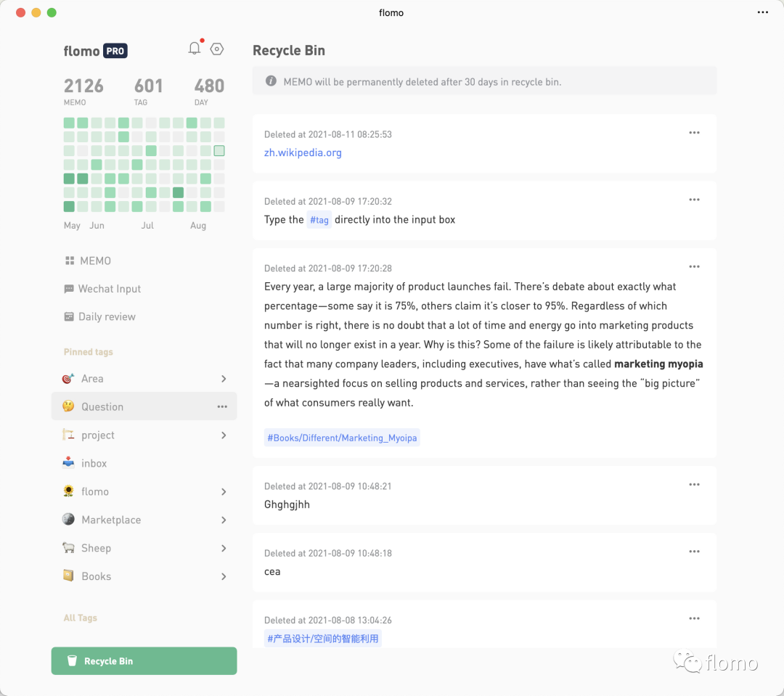Open options for the '#tag' input box memo
The height and width of the screenshot is (696, 784).
point(695,200)
